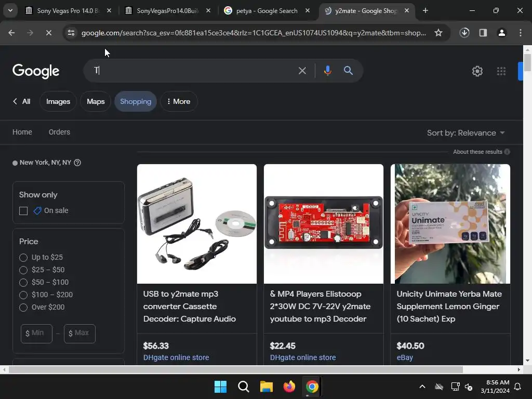The height and width of the screenshot is (399, 532).
Task: Start voice search with microphone
Action: click(327, 71)
